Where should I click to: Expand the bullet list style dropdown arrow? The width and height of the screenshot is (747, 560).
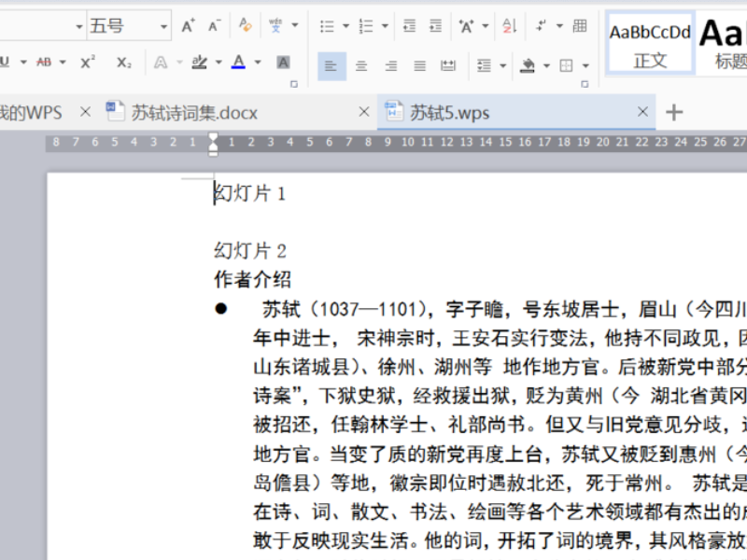pos(345,26)
